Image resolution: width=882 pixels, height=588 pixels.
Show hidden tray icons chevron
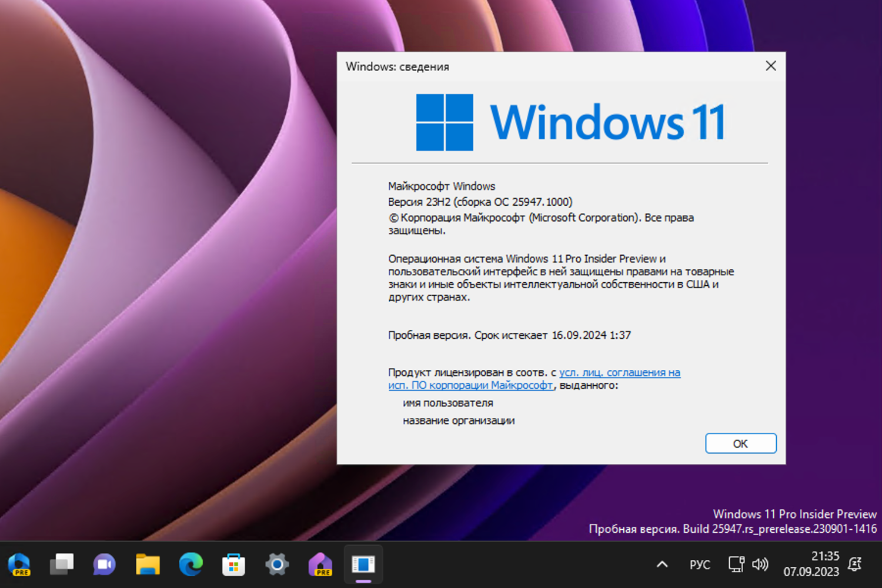point(662,564)
